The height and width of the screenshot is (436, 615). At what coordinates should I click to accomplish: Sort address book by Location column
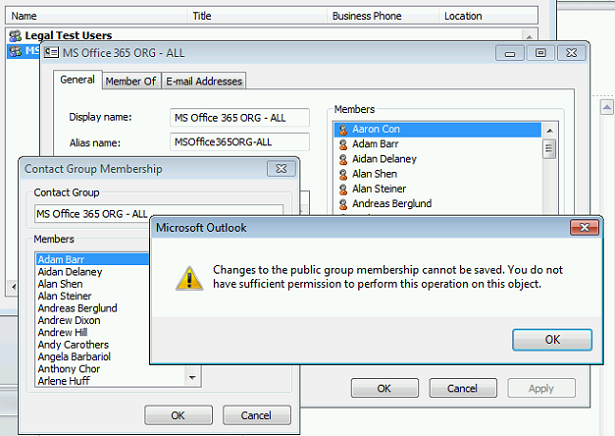coord(488,16)
